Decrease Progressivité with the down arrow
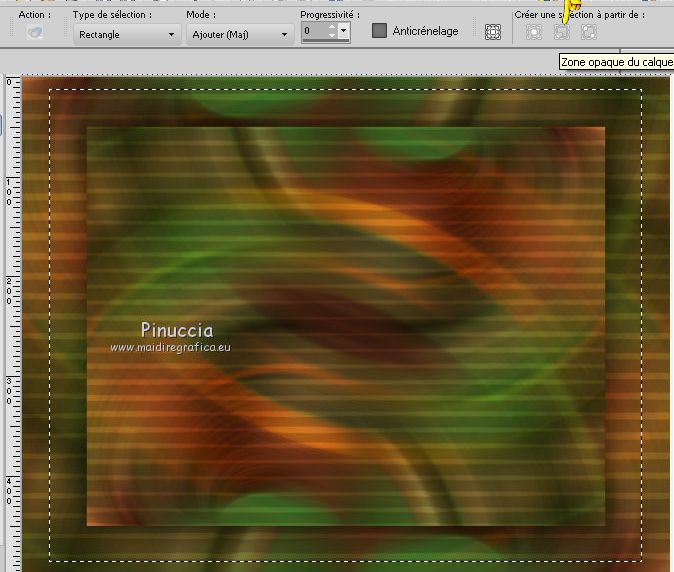 332,34
